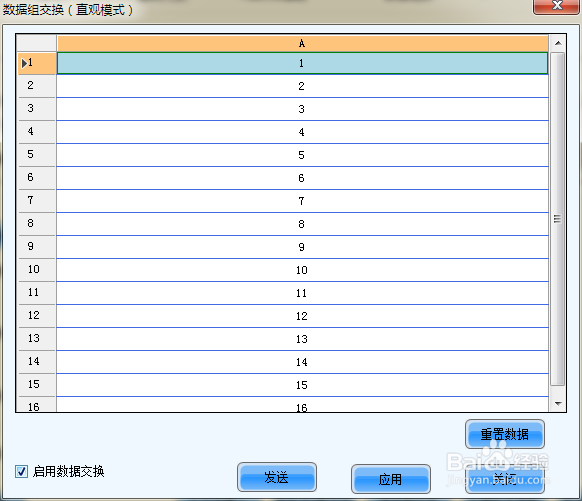Select row header 9
The height and width of the screenshot is (501, 582).
[37, 247]
